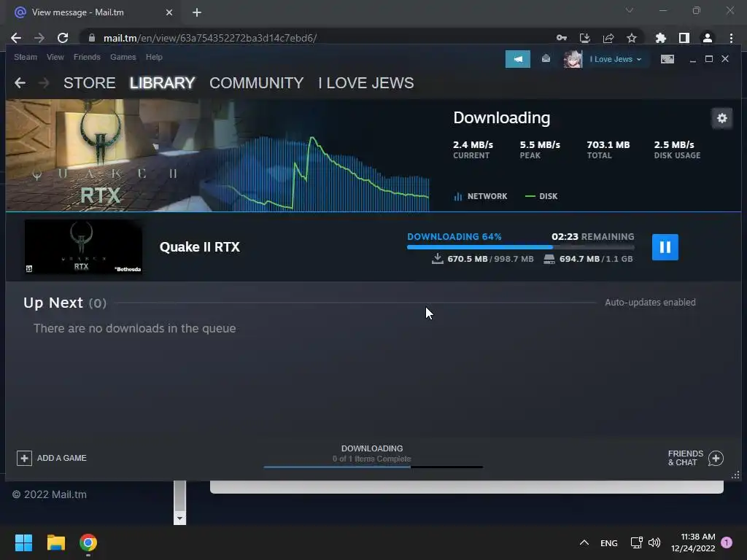This screenshot has height=560, width=747.
Task: Click the Mail.tm page scrollbar down arrow
Action: pyautogui.click(x=179, y=518)
